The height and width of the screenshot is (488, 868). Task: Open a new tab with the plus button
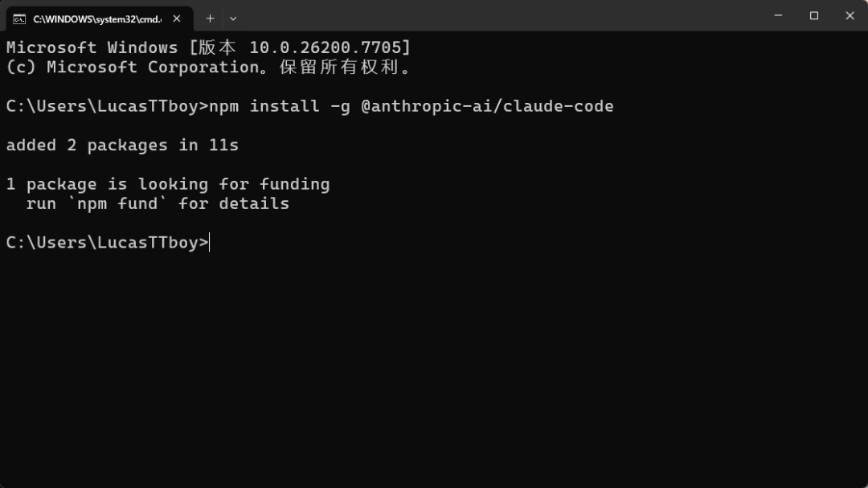pos(210,18)
